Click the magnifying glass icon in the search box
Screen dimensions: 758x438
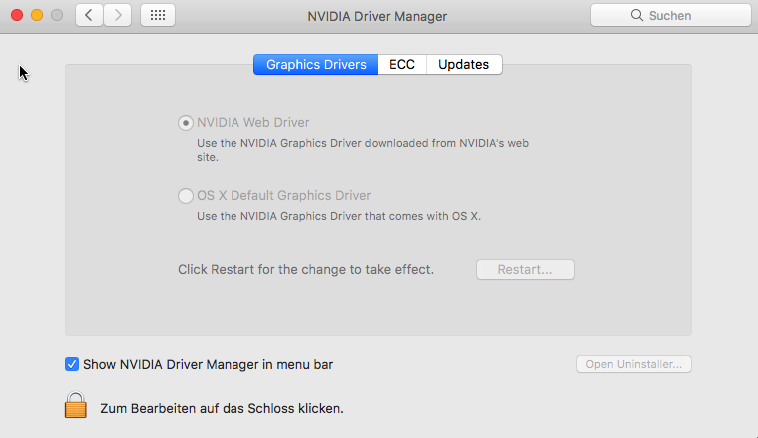tap(636, 16)
